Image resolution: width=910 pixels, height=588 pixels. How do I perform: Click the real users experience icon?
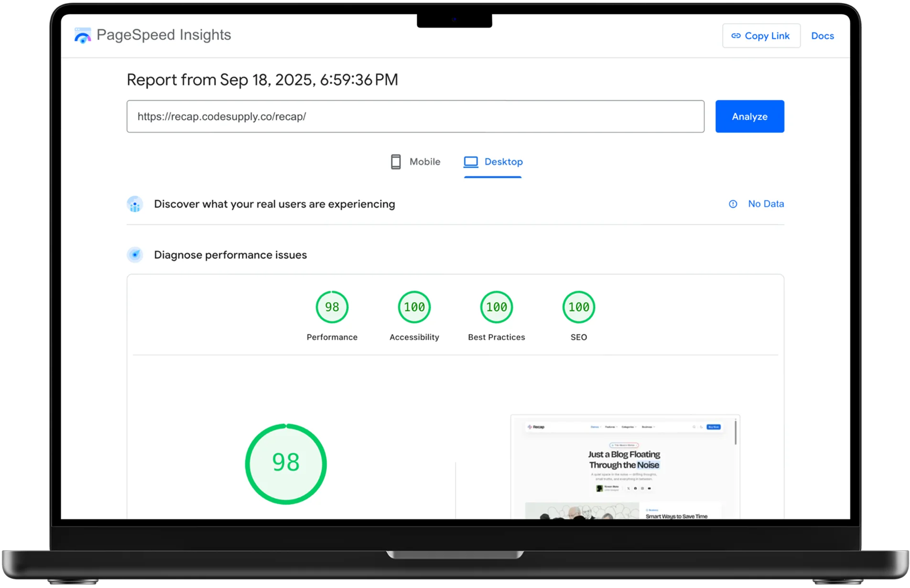[x=135, y=204]
